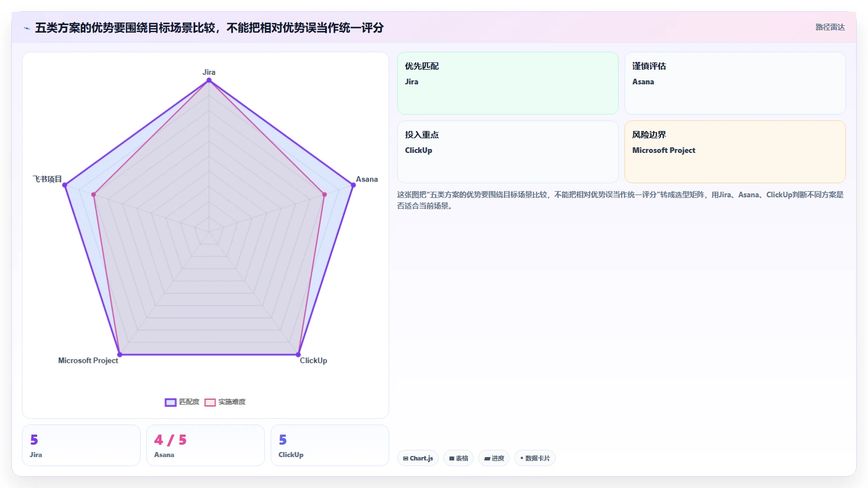Click the ClickUp score card showing 5
Screen dimensions: 868x488
pyautogui.click(x=330, y=445)
